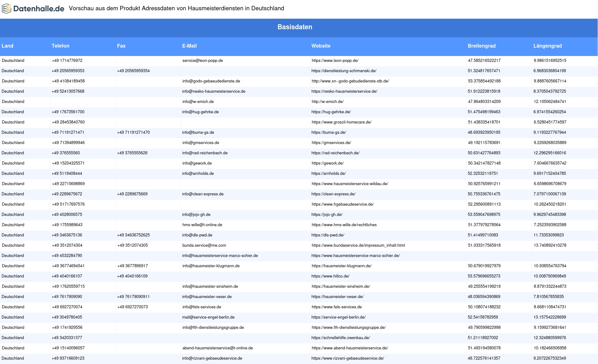Select fax number +49 34636752625
The width and height of the screenshot is (598, 364).
(133, 235)
